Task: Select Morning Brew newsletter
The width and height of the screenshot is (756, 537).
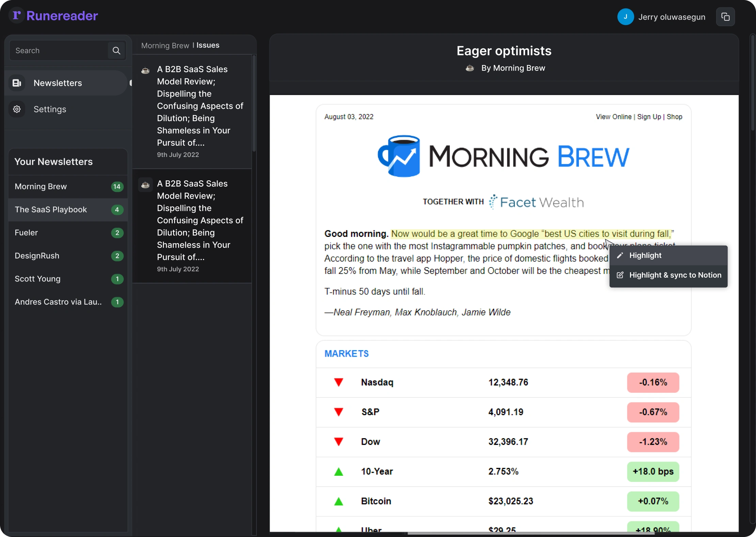Action: 68,186
